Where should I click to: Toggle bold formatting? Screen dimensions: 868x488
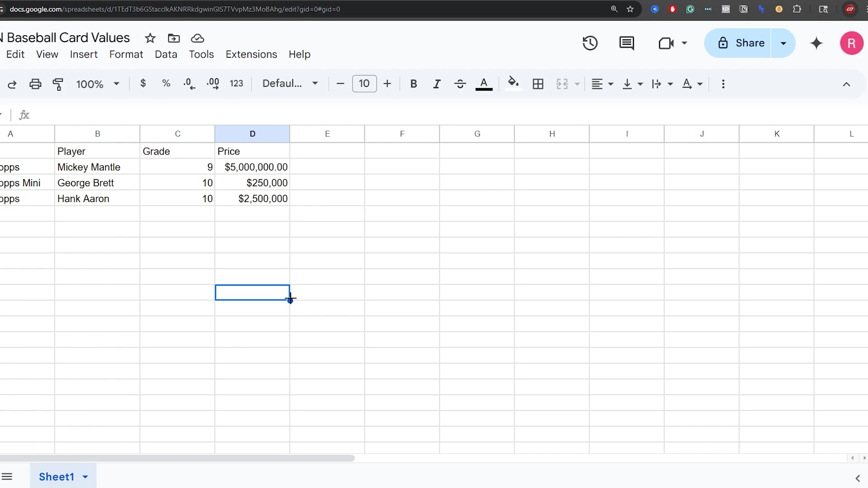coord(413,84)
